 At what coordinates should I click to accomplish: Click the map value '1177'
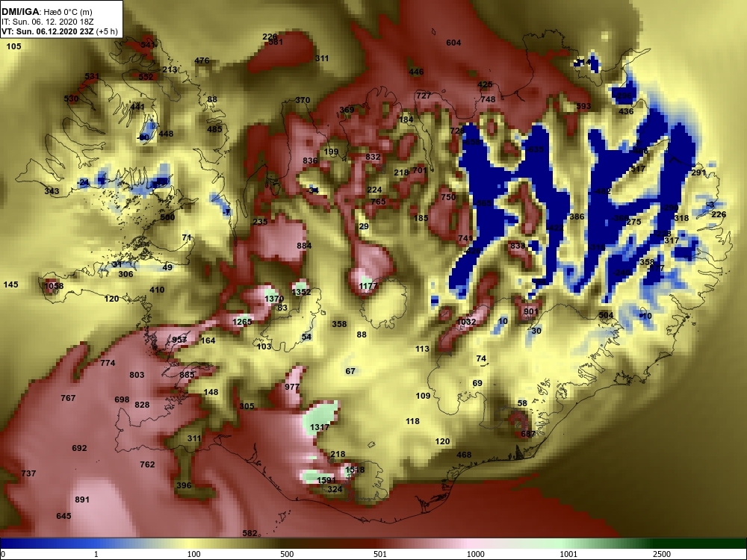tap(368, 286)
